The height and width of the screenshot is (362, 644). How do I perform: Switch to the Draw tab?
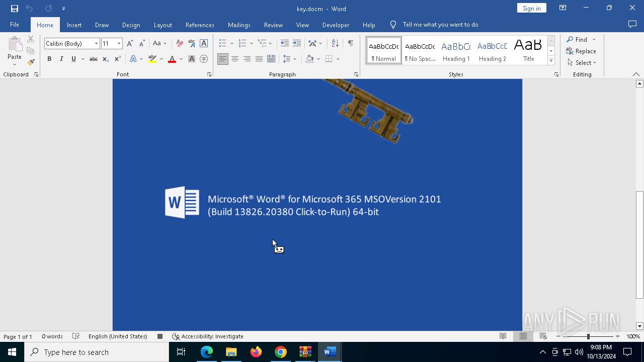pos(102,25)
